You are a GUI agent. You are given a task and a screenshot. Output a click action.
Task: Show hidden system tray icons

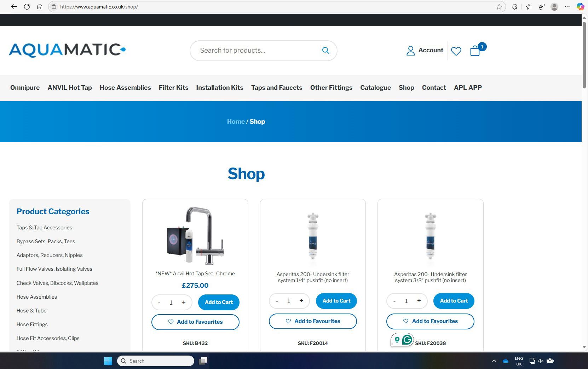494,361
